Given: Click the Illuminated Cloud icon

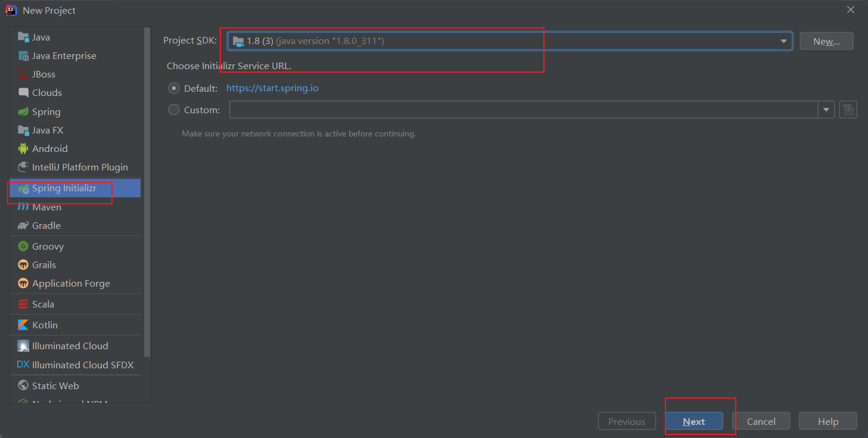Looking at the screenshot, I should (x=23, y=346).
